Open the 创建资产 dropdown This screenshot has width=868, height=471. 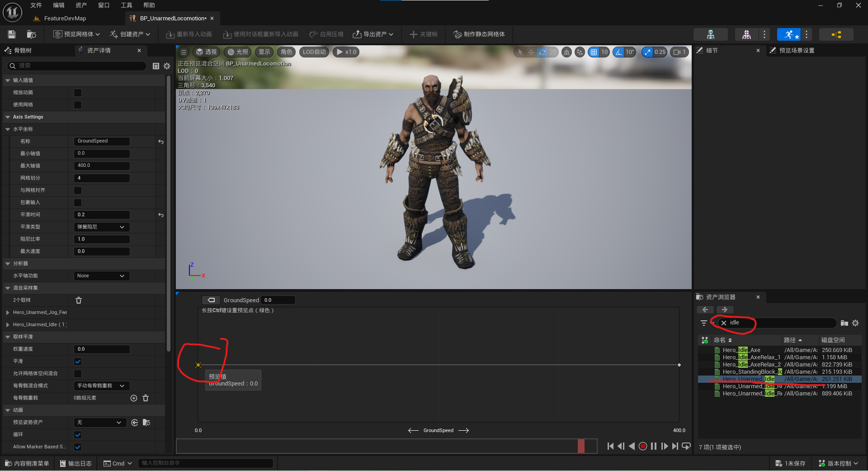(130, 34)
